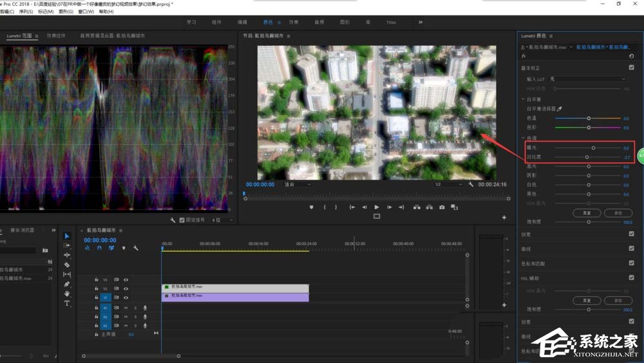Click the 对比度 slider handle
644x363 pixels.
(587, 157)
